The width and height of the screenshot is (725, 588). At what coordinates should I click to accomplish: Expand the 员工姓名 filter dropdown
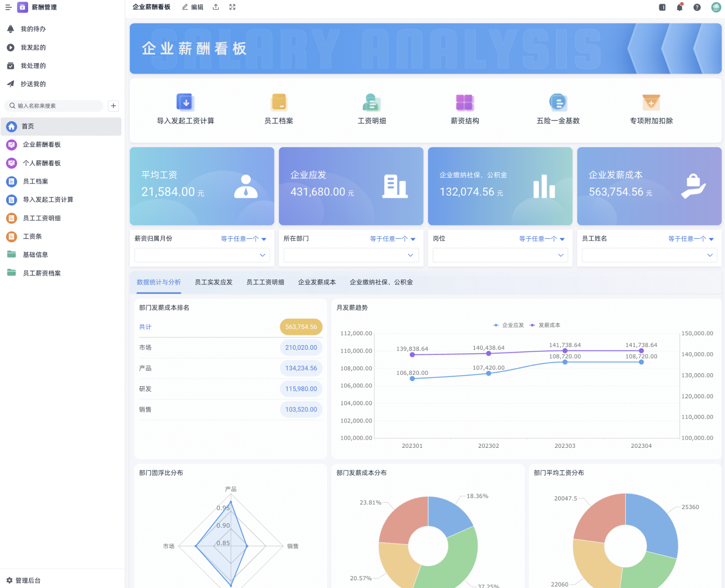(649, 255)
